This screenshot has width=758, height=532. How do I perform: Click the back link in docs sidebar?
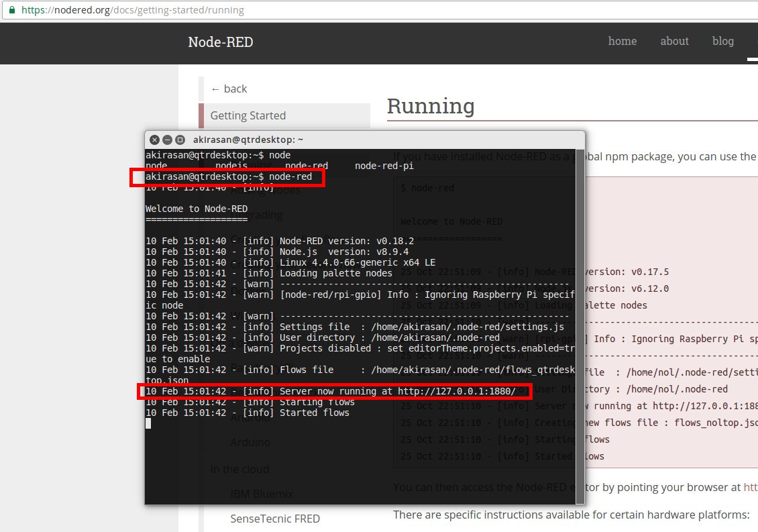[229, 89]
